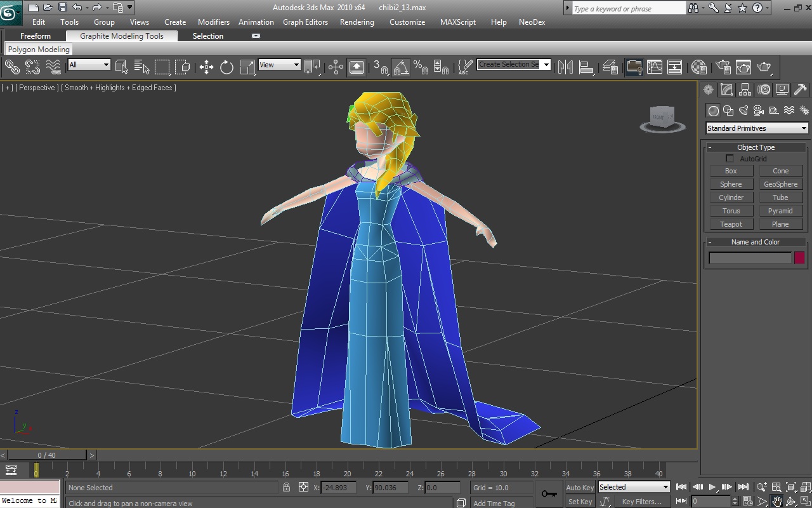Click the time slider 0 / 40 handle
Image resolution: width=812 pixels, height=508 pixels.
pyautogui.click(x=46, y=455)
